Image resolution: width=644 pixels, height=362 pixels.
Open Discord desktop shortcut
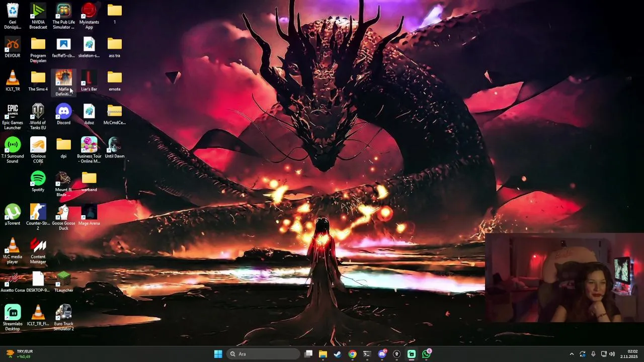tap(63, 114)
